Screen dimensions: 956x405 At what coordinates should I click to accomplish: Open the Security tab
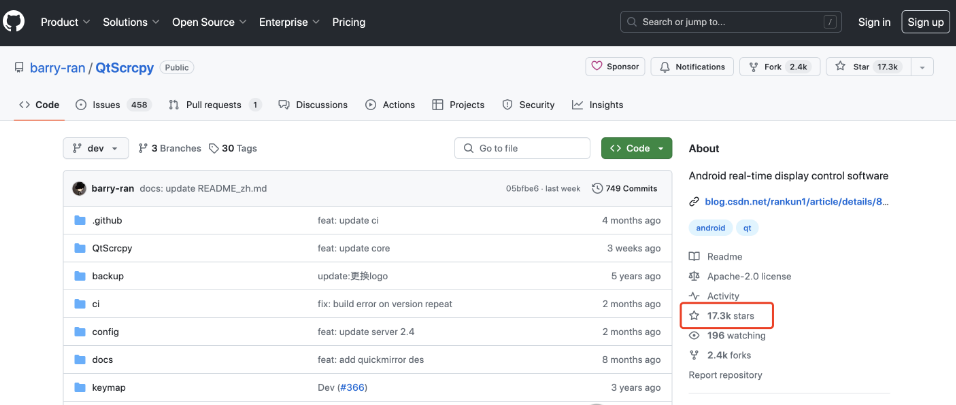point(528,105)
